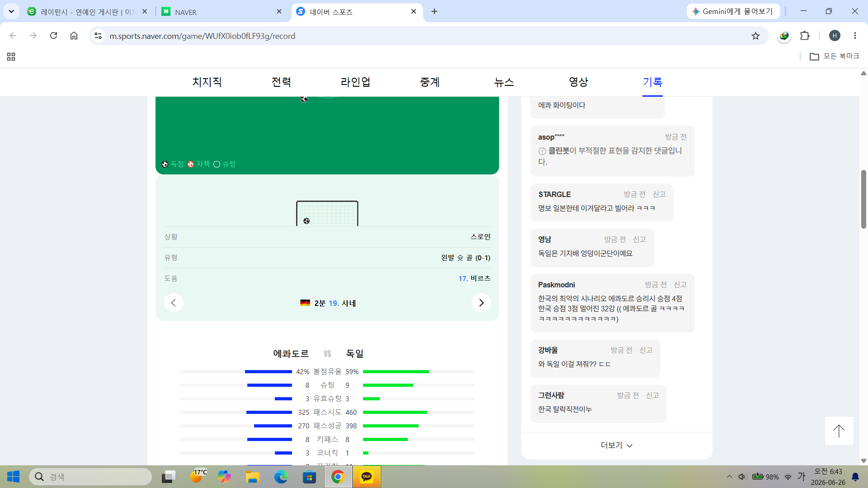Click the 득점 legend item
The image size is (868, 488).
[x=173, y=164]
